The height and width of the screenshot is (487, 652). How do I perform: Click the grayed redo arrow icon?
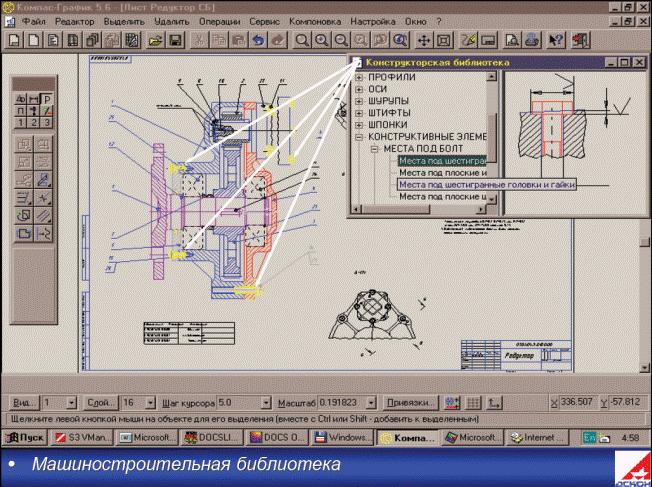click(x=278, y=40)
